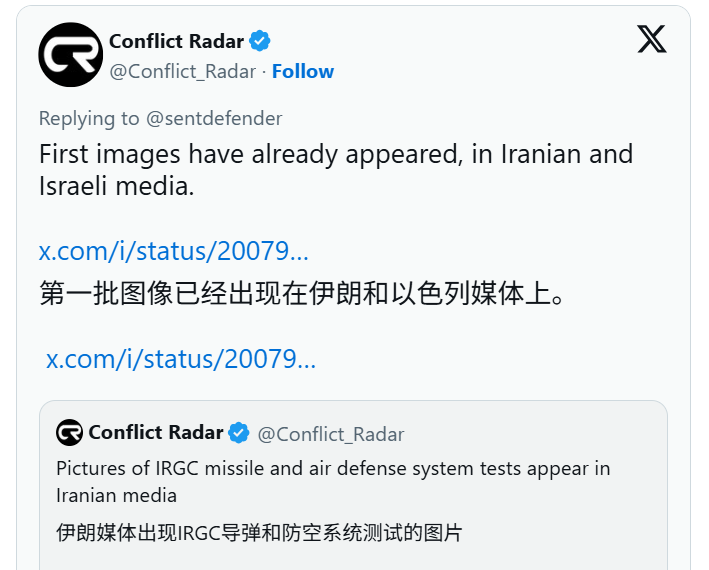Click the Chinese translation of the main tweet
The image size is (709, 570).
[302, 294]
